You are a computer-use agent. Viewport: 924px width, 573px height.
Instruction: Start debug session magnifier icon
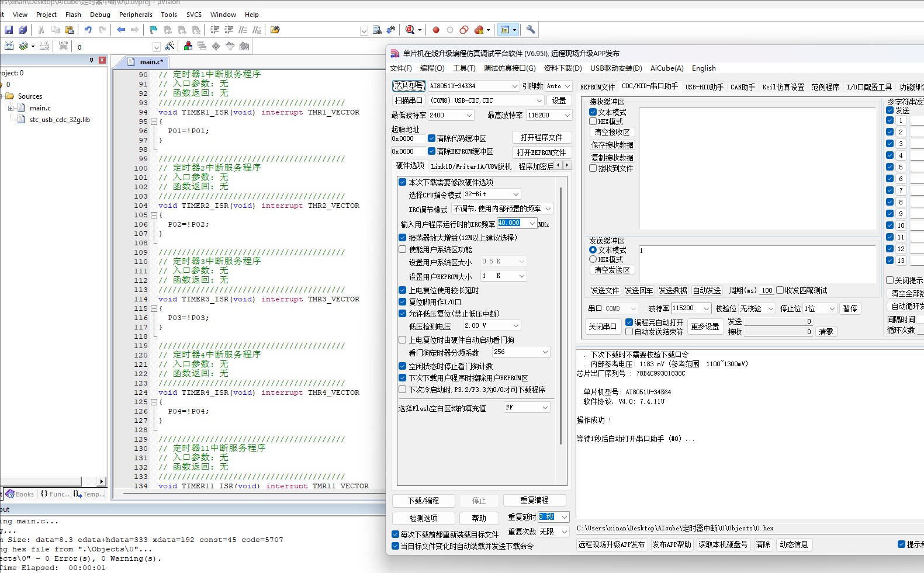click(410, 30)
